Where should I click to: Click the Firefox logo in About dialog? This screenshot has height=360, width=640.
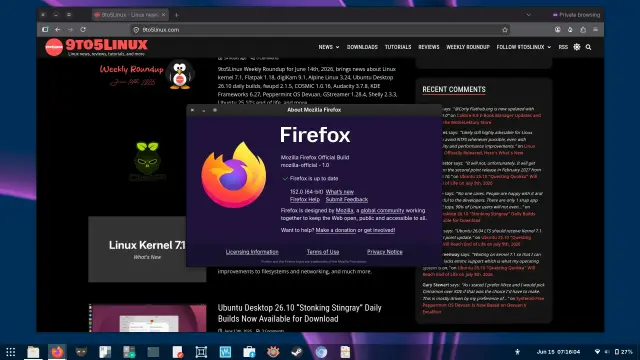tap(233, 175)
